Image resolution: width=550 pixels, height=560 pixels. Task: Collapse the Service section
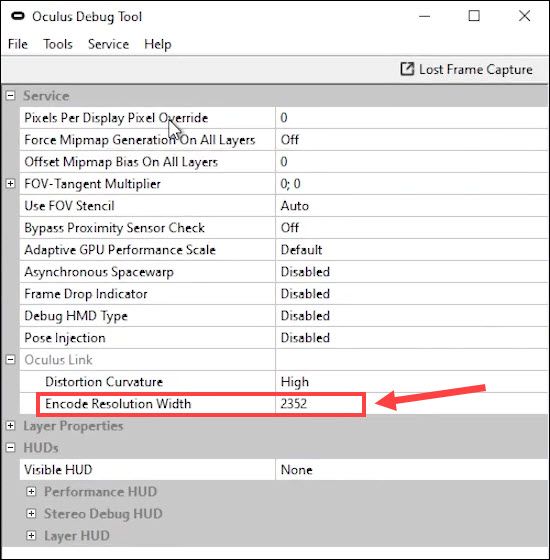(x=11, y=95)
